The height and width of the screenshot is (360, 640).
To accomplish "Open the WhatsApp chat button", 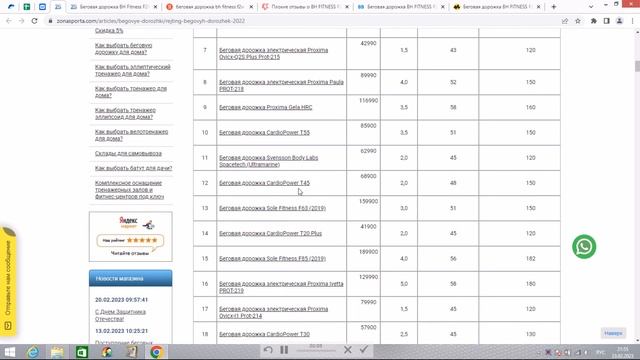I will [584, 247].
